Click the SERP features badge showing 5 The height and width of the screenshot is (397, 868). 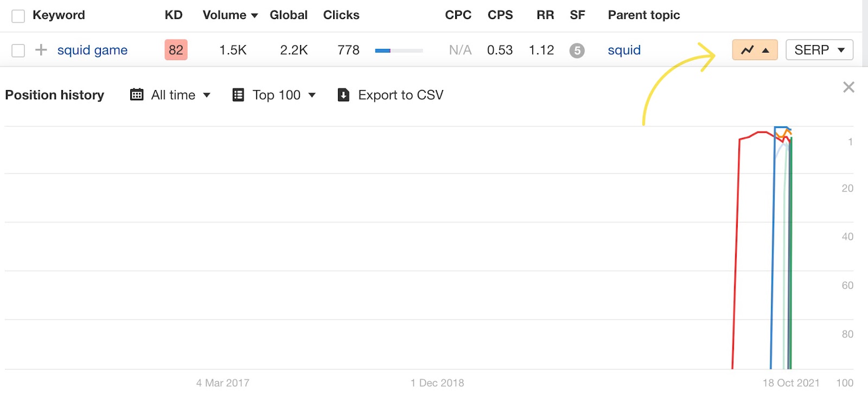[577, 50]
